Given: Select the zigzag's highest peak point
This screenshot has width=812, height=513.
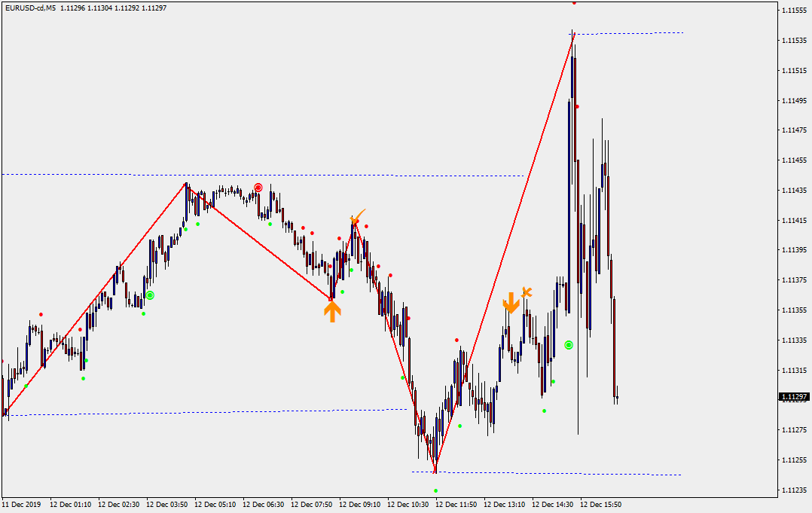Looking at the screenshot, I should (x=573, y=32).
